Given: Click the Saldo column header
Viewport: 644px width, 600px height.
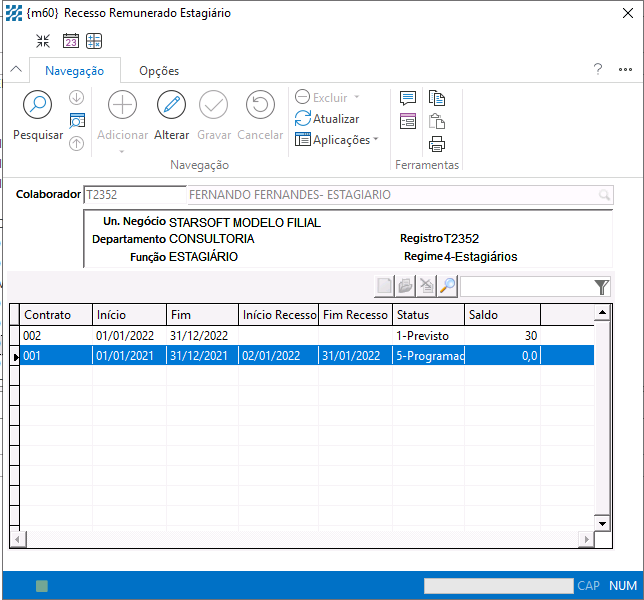Looking at the screenshot, I should (503, 315).
